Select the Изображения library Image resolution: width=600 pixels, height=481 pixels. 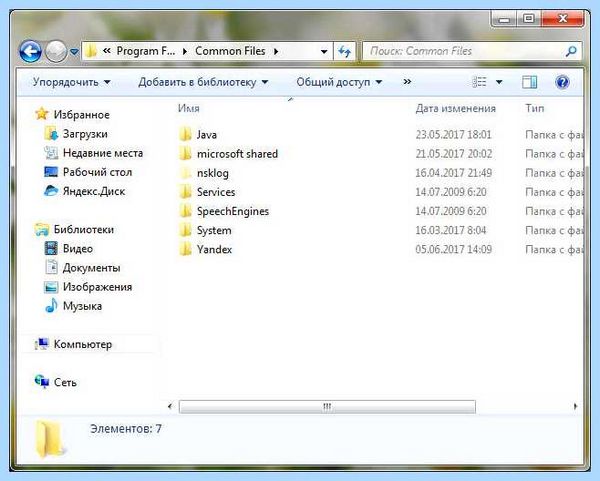pos(98,287)
